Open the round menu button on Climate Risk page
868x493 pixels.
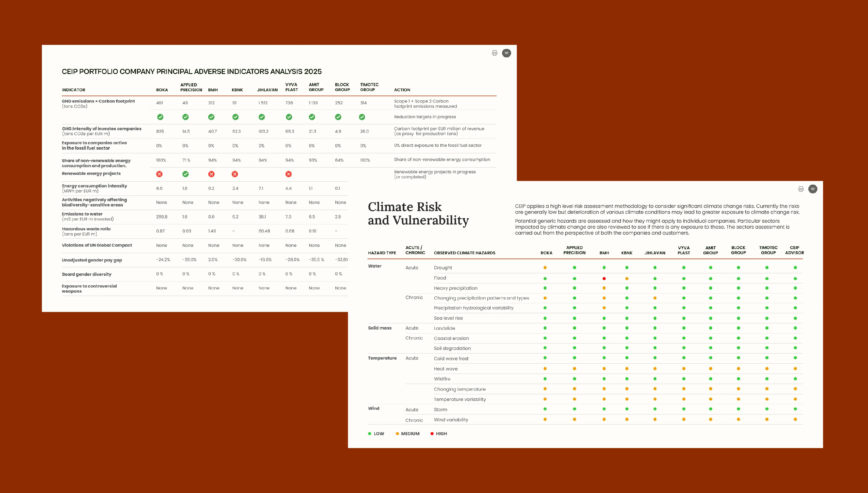click(813, 189)
